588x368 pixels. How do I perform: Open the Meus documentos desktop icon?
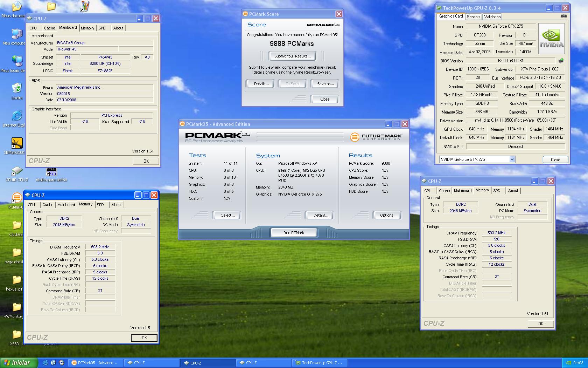click(16, 7)
